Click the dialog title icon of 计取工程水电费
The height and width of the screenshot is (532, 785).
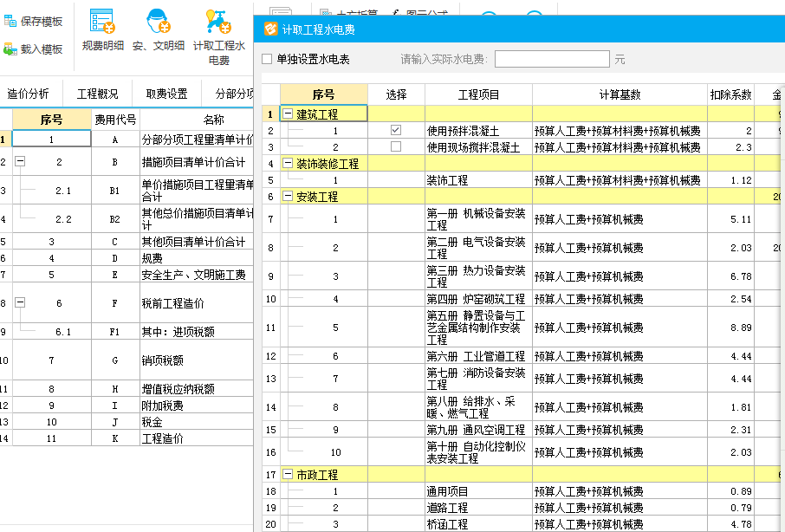270,29
